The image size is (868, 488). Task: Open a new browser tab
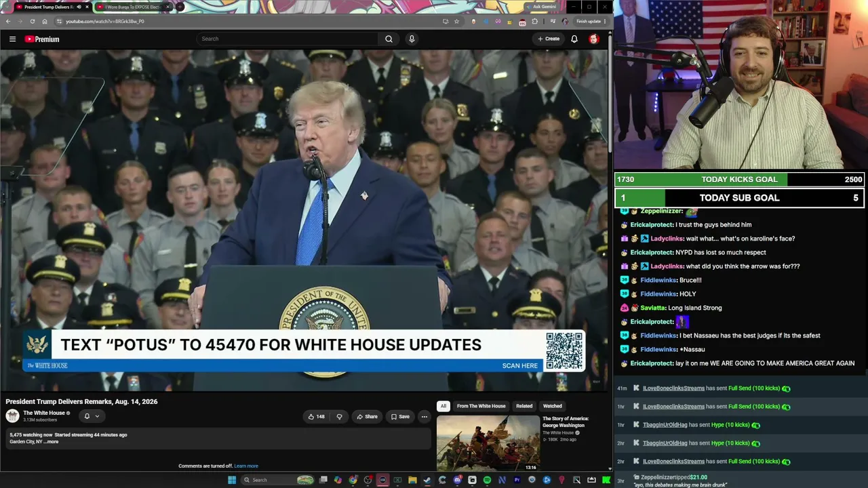(x=180, y=7)
